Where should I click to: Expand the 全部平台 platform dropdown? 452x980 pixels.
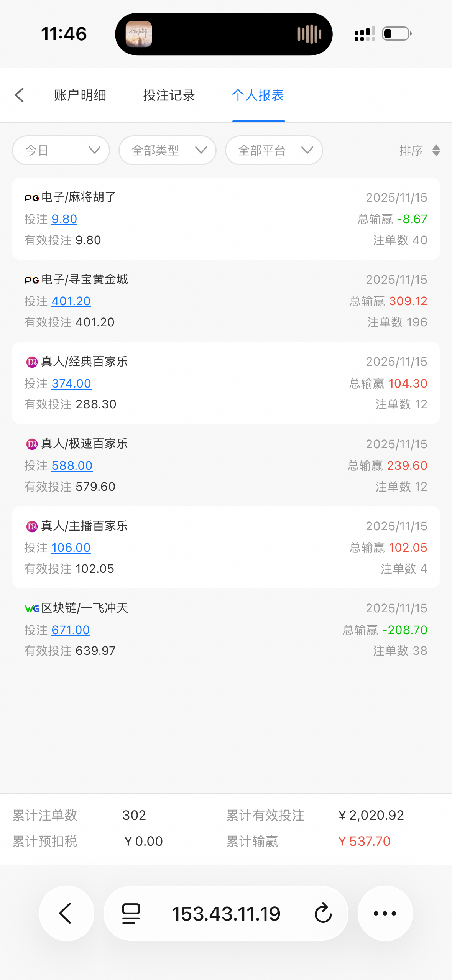(274, 150)
